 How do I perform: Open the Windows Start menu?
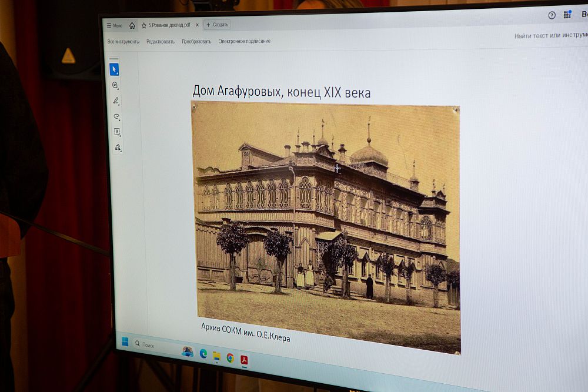[125, 341]
